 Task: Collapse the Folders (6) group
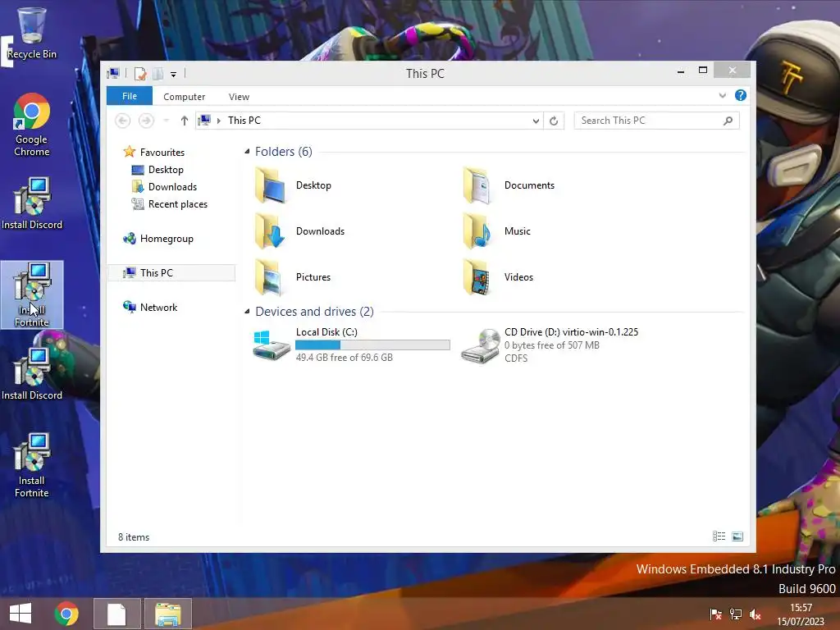pos(247,152)
